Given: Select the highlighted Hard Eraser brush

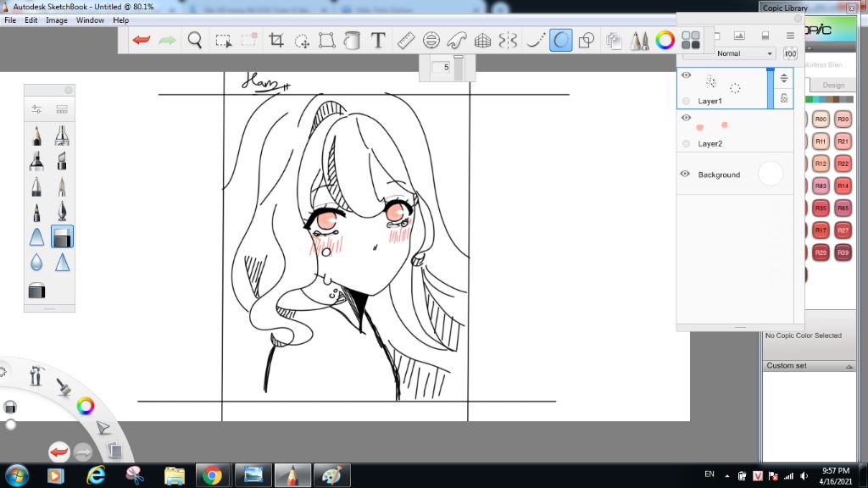Looking at the screenshot, I should 62,237.
